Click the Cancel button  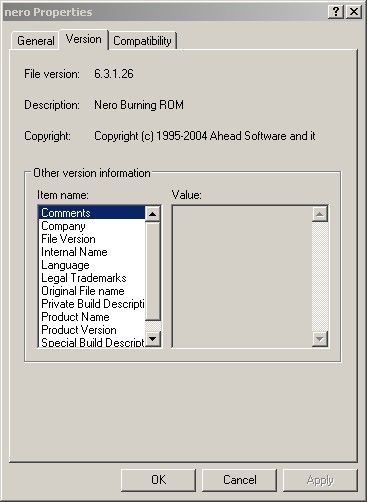point(239,480)
